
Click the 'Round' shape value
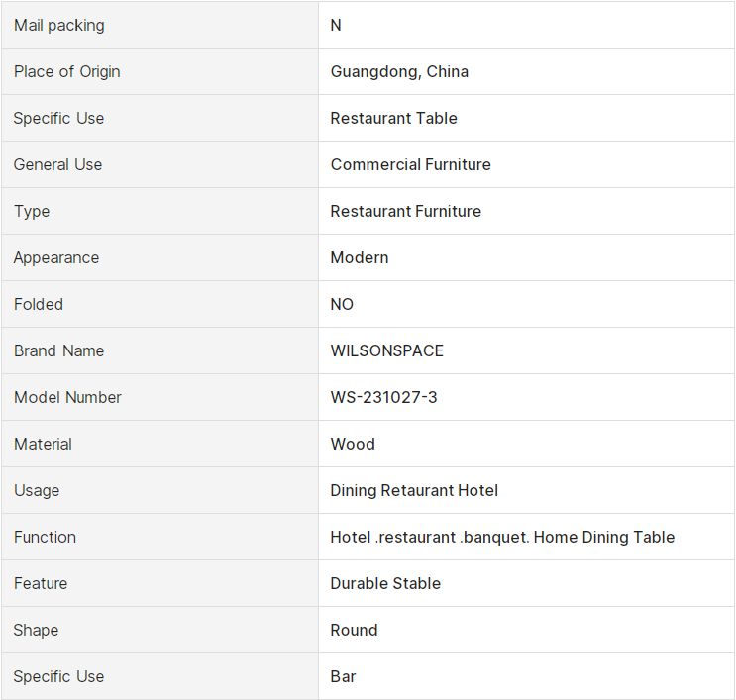pos(355,630)
